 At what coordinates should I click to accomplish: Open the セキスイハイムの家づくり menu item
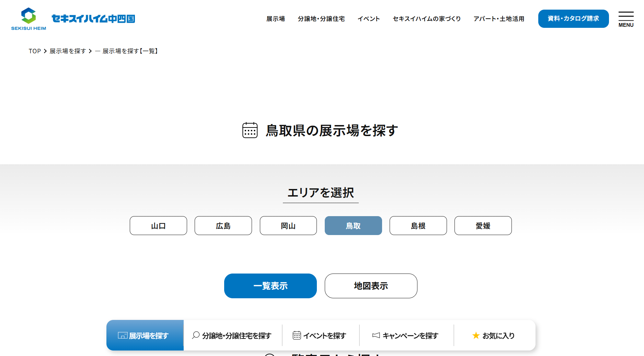(x=426, y=19)
